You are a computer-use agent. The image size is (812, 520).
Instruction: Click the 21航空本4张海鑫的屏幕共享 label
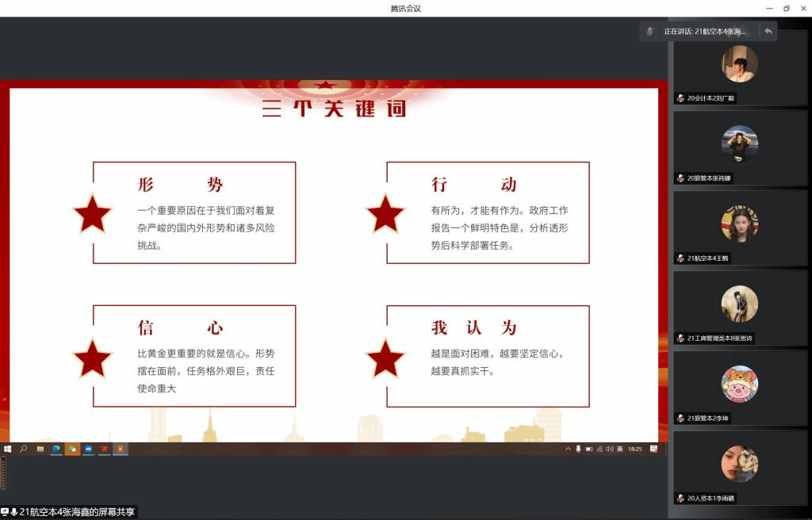point(77,512)
